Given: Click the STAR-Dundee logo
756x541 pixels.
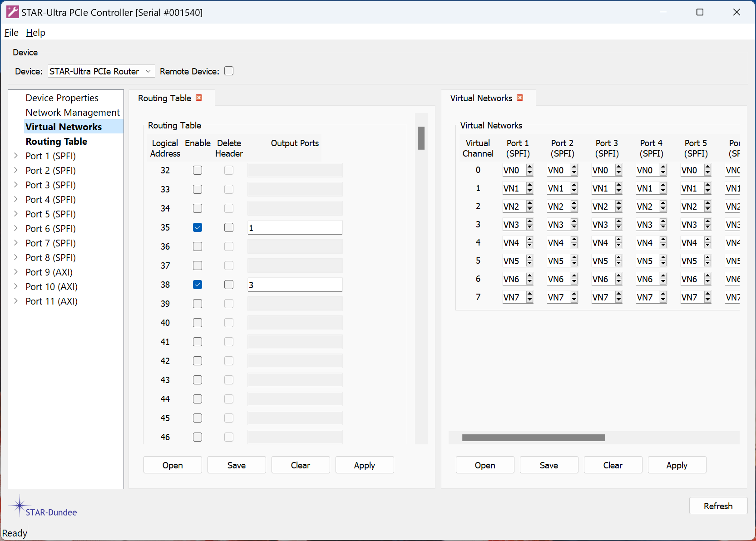Looking at the screenshot, I should [x=44, y=507].
